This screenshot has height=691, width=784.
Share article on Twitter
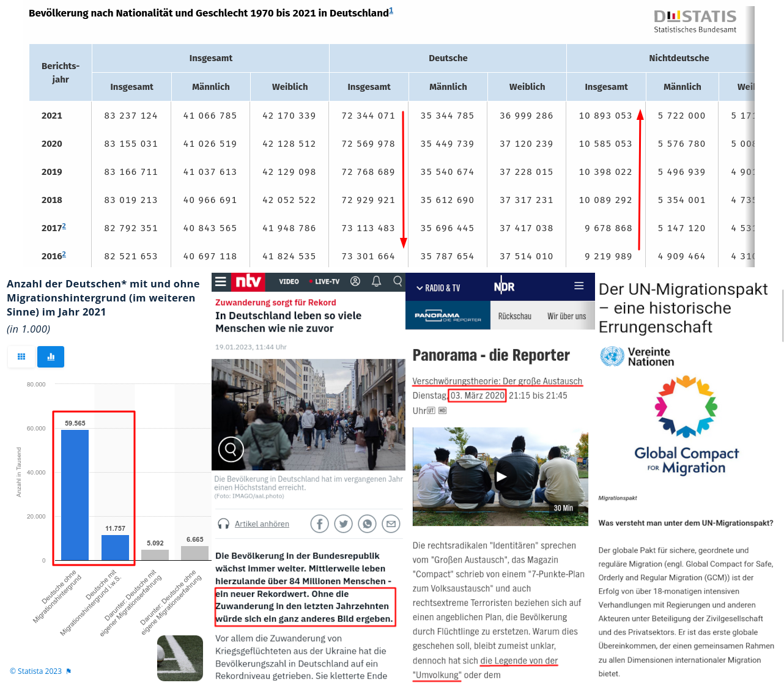tap(343, 524)
